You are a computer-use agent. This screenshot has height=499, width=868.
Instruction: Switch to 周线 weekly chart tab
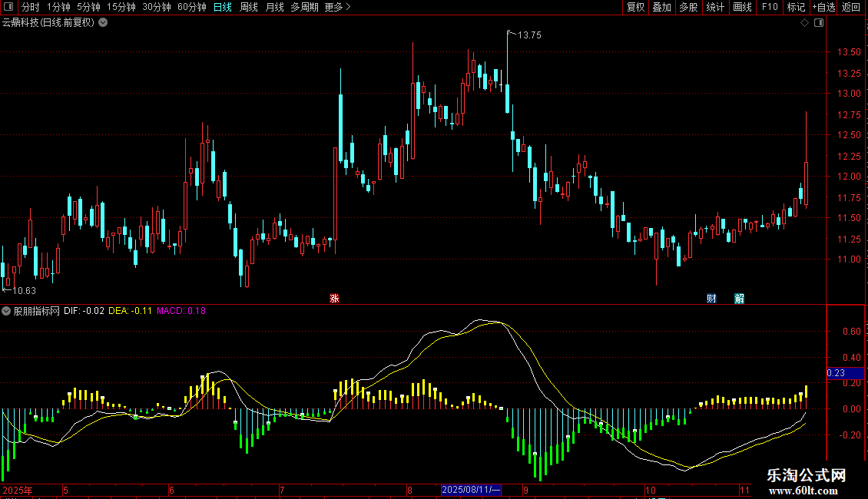point(249,7)
